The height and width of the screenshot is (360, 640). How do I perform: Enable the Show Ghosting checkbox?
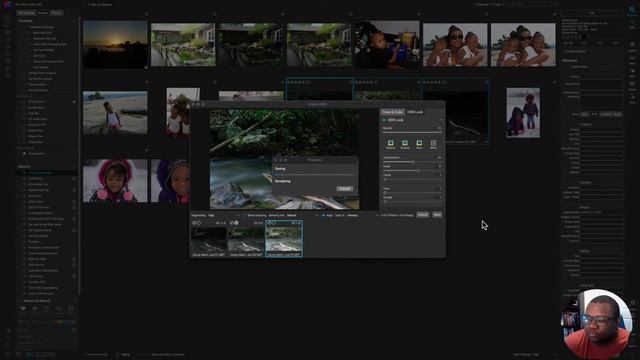pyautogui.click(x=245, y=215)
